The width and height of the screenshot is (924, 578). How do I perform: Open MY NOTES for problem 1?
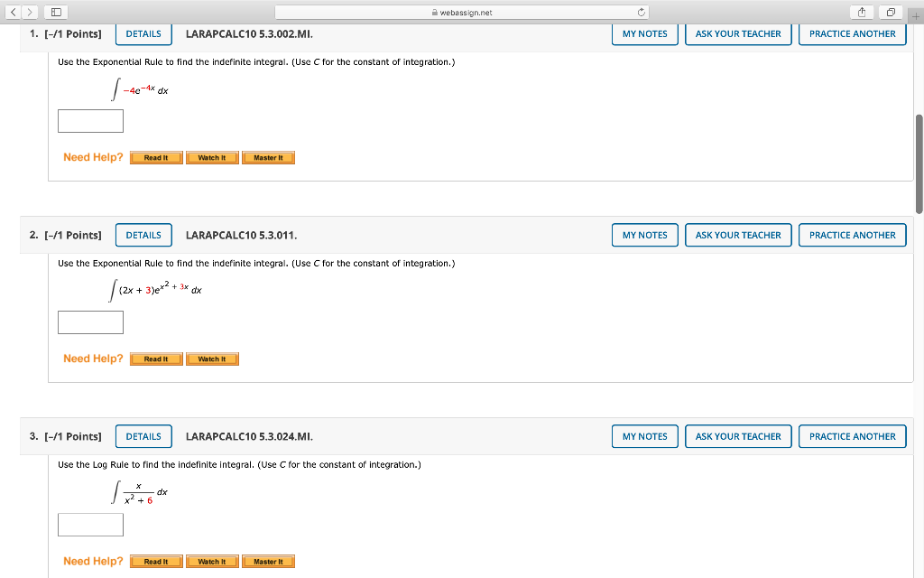[x=644, y=33]
